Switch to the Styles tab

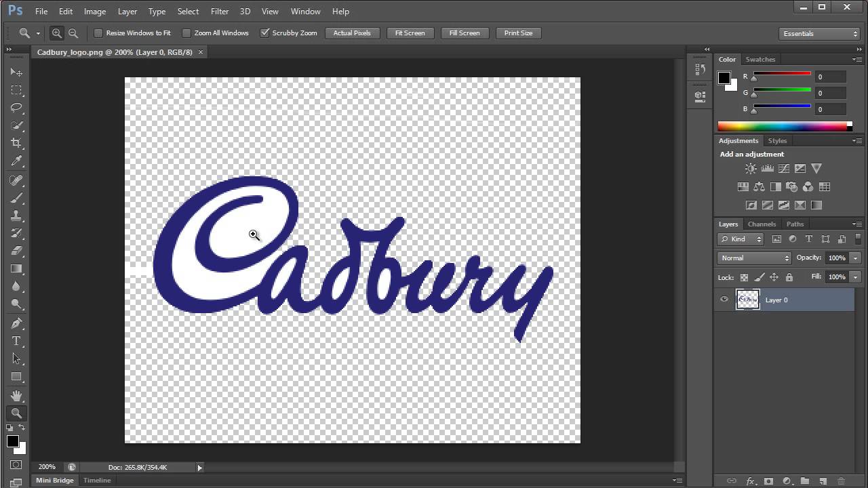[x=777, y=141]
